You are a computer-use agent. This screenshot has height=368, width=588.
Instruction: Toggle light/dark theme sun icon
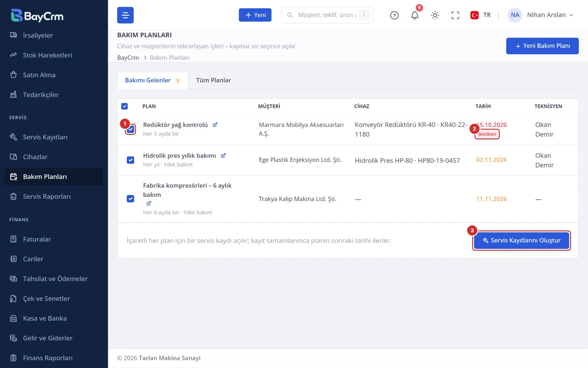click(435, 15)
